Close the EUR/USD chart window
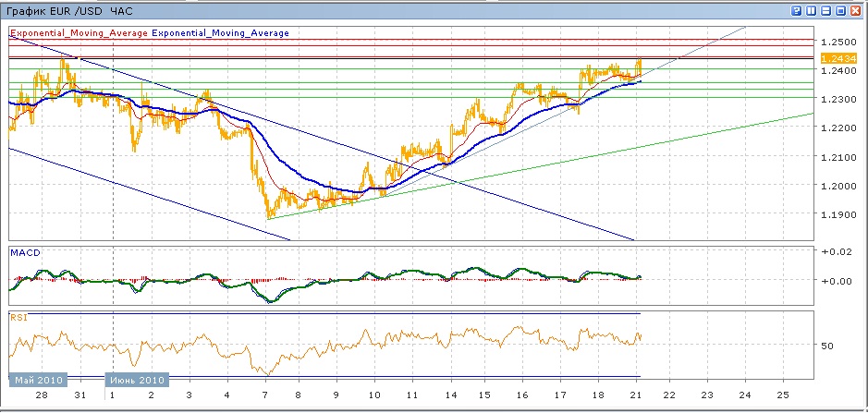 coord(855,11)
